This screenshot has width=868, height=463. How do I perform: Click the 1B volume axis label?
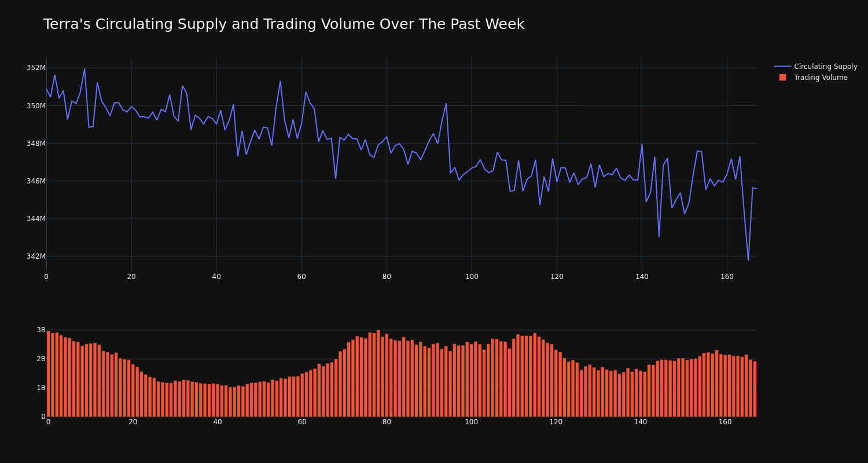pos(41,388)
